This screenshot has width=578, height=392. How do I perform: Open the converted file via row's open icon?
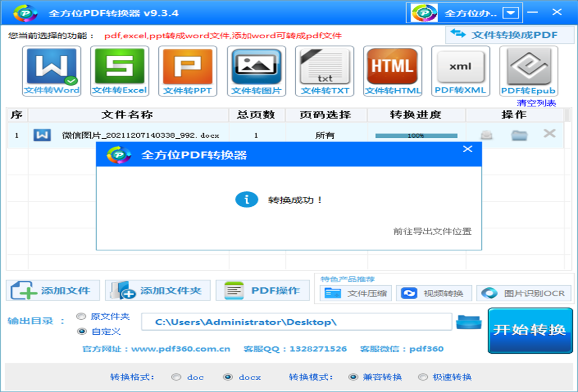coord(487,135)
